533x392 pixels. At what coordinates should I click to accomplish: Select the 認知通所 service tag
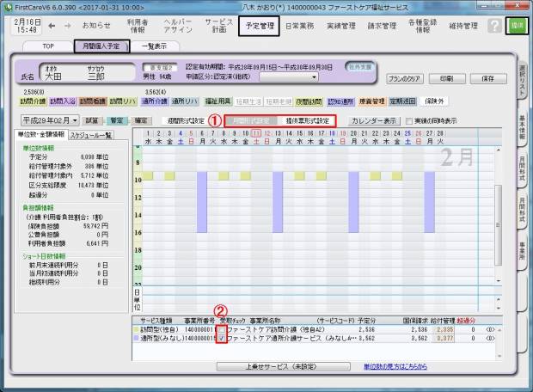(340, 101)
